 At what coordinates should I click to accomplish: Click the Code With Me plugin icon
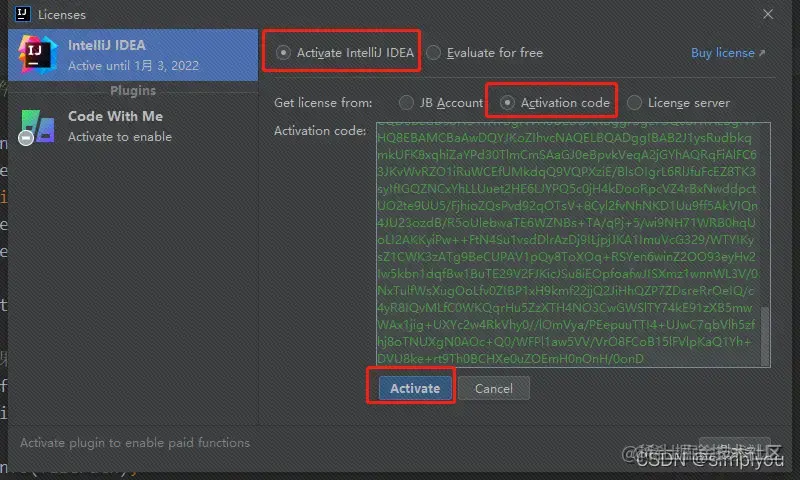point(38,126)
